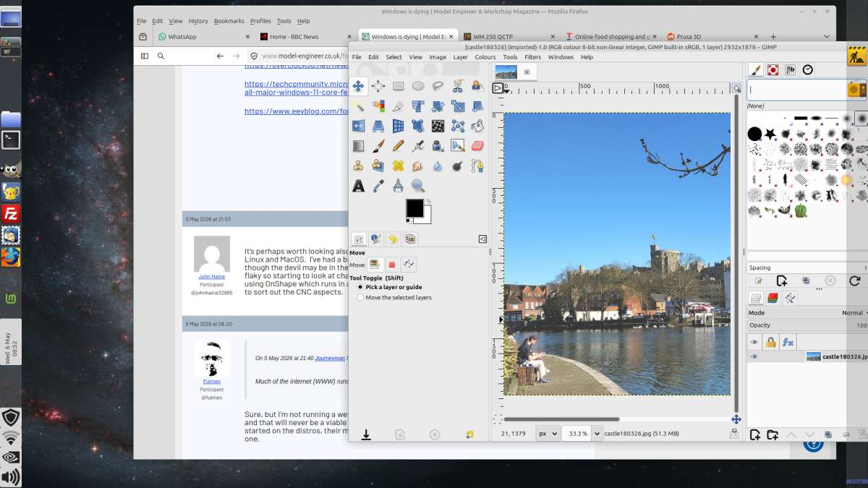Choose the Free Select lasso tool
The width and height of the screenshot is (868, 488).
[x=438, y=86]
